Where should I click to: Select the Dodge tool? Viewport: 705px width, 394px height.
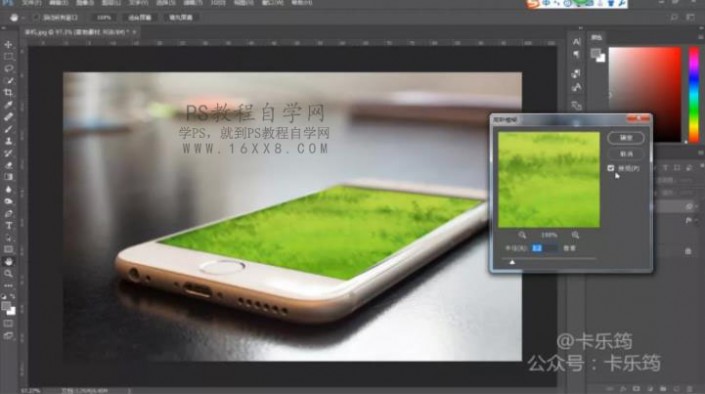tap(9, 201)
